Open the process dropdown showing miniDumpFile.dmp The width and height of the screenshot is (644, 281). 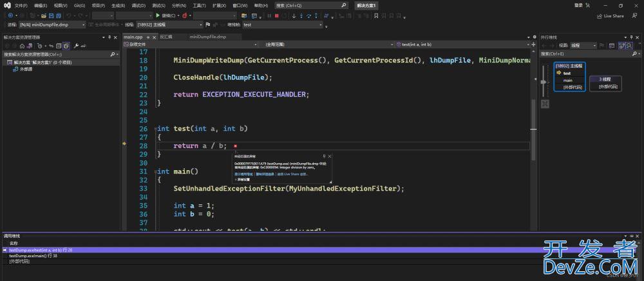click(x=52, y=24)
